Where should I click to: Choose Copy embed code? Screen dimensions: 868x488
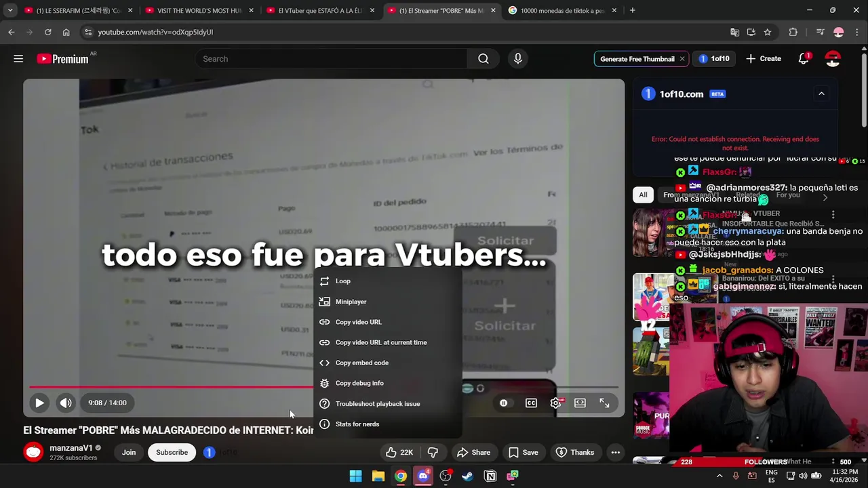pyautogui.click(x=388, y=363)
